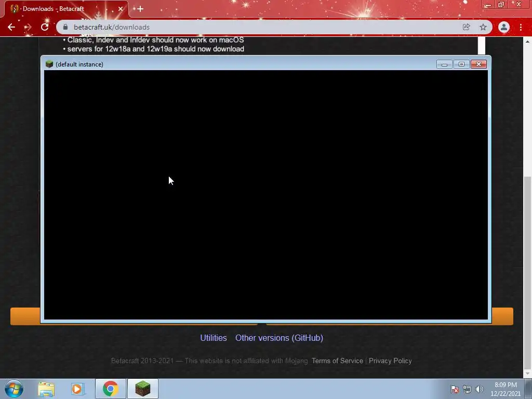Open the Chrome profile avatar menu
The height and width of the screenshot is (399, 532).
[504, 27]
